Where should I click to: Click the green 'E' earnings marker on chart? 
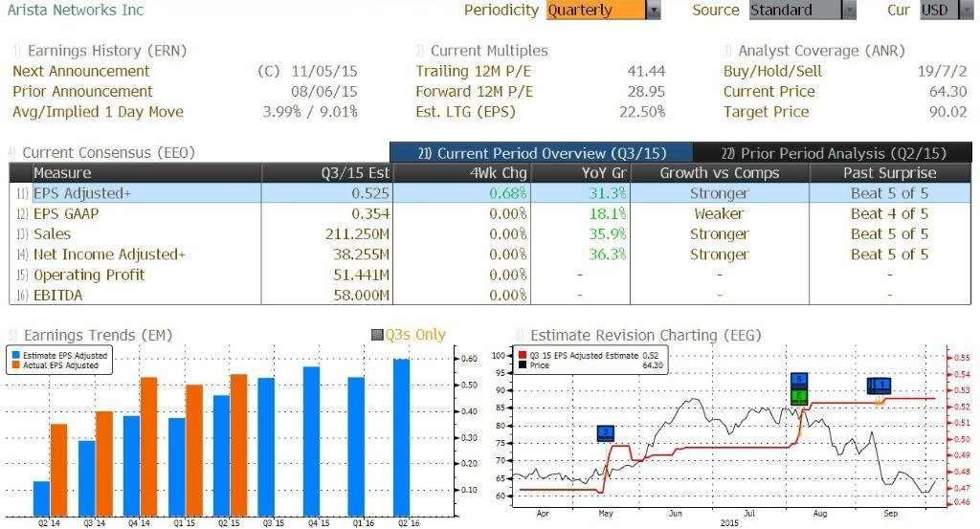click(799, 395)
